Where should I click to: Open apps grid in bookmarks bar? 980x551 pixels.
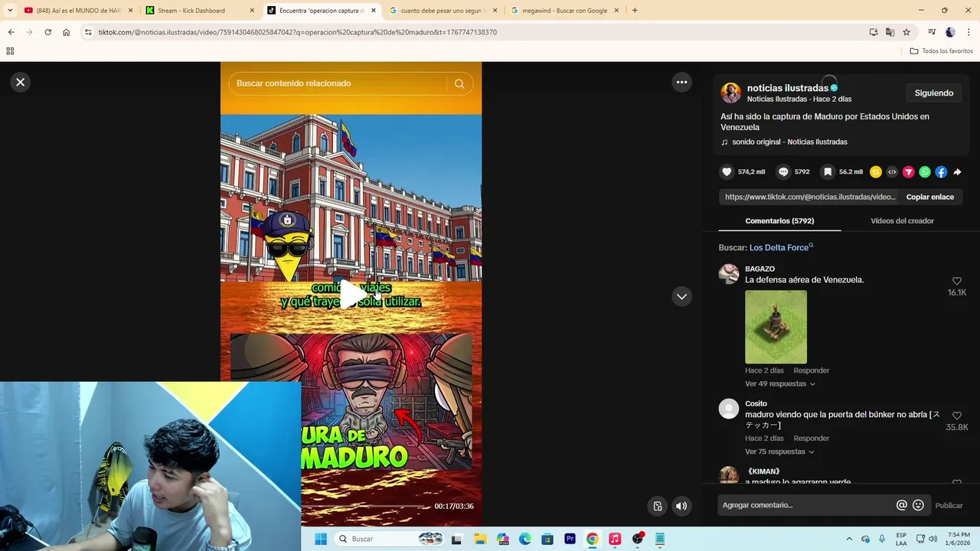coord(10,51)
